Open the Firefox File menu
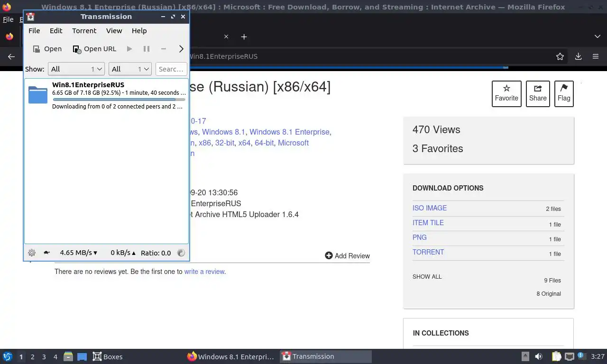The height and width of the screenshot is (364, 607). click(8, 19)
